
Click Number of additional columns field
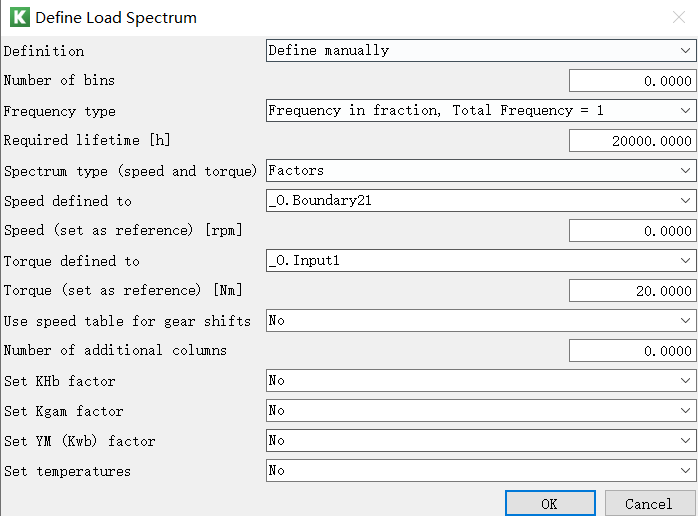coord(633,351)
